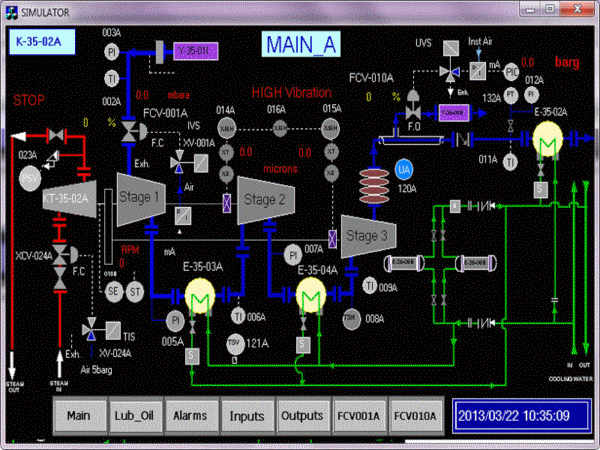
Task: Click the SIMULATOR window title icon
Action: 12,13
